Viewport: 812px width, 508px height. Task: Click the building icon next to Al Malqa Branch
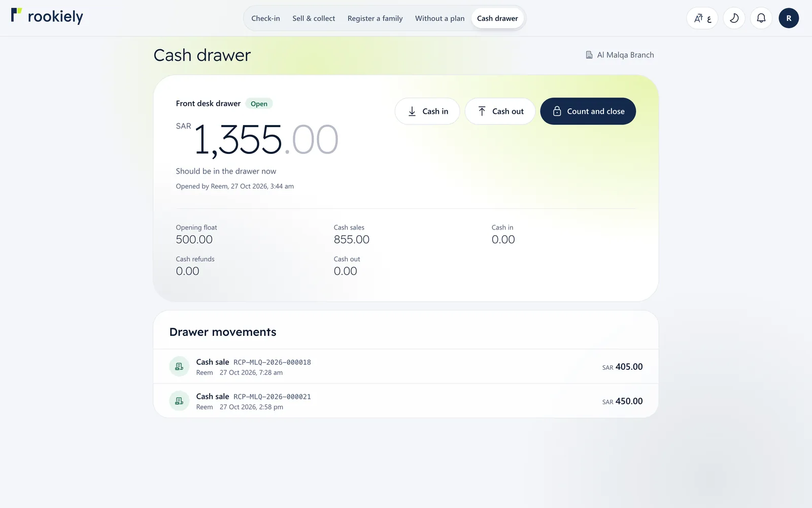(x=589, y=55)
